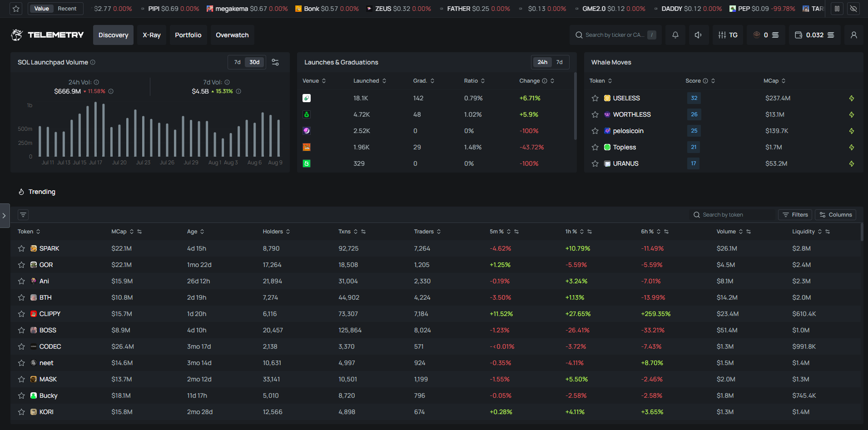
Task: Click the hide eye-slash icon in ticker bar
Action: point(853,9)
